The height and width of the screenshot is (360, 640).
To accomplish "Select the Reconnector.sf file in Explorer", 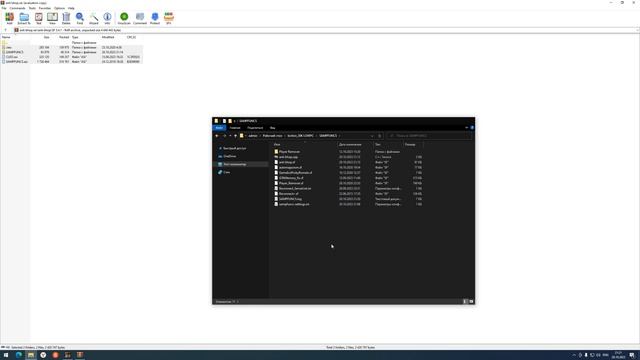I will tap(289, 193).
